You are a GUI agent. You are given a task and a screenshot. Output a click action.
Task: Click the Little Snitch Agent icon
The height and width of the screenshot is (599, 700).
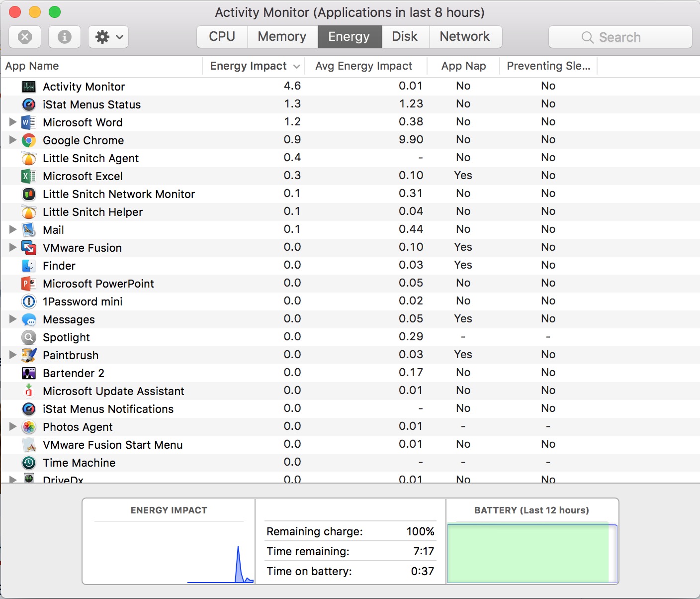coord(29,158)
